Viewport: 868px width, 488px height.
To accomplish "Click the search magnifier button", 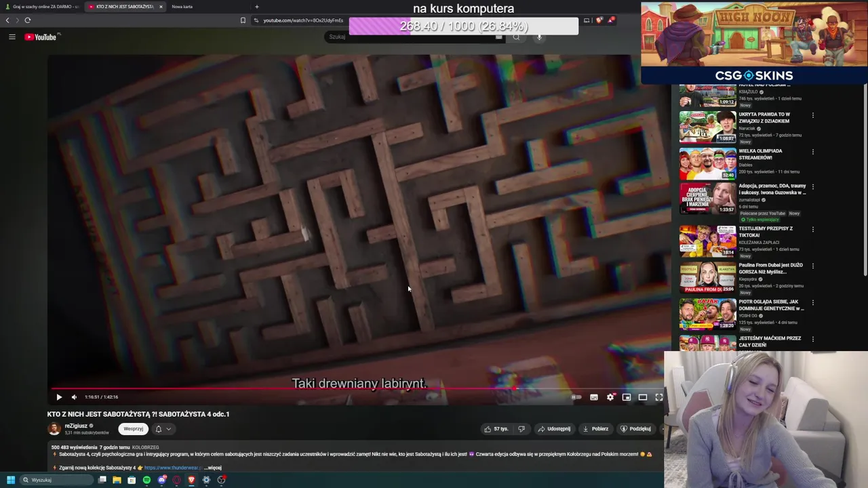I will (x=516, y=37).
